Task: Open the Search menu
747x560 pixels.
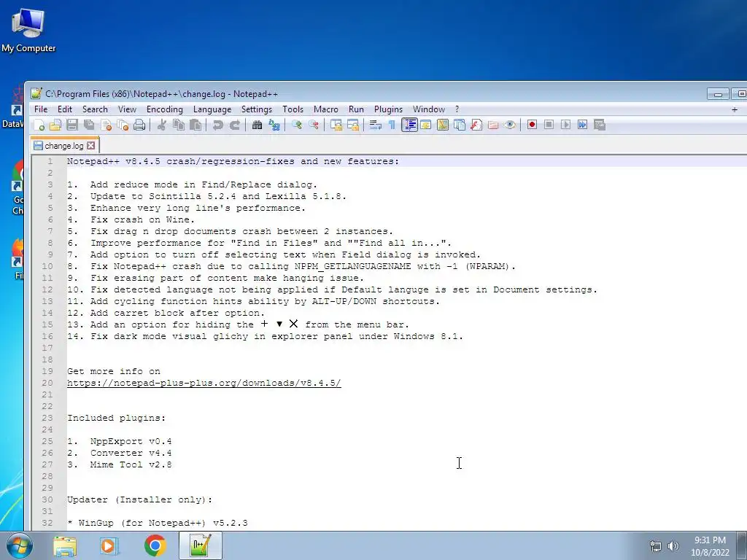Action: pos(95,109)
